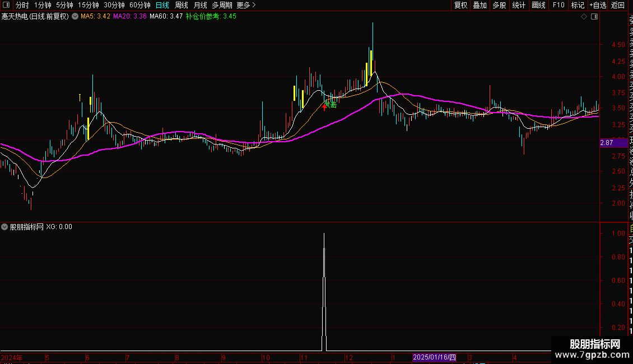
Task: Click month 6 on time axis
Action: tap(87, 358)
